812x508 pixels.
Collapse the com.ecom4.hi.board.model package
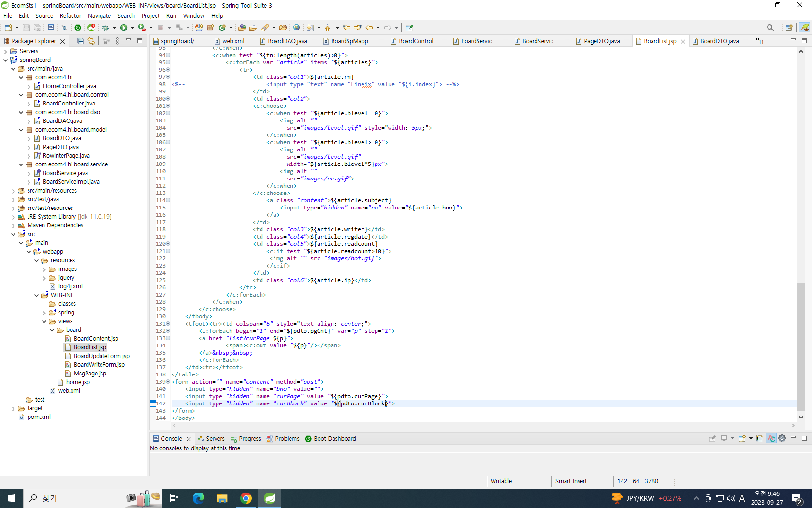[x=21, y=130]
